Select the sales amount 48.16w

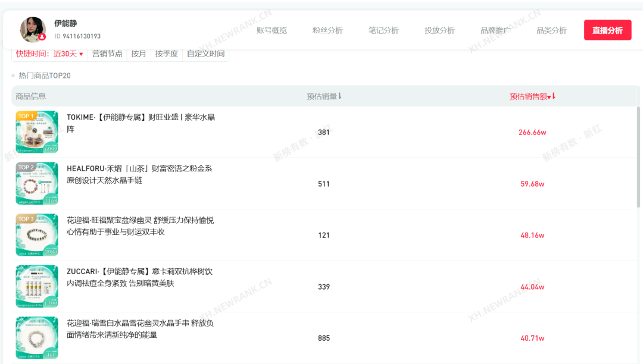(532, 235)
